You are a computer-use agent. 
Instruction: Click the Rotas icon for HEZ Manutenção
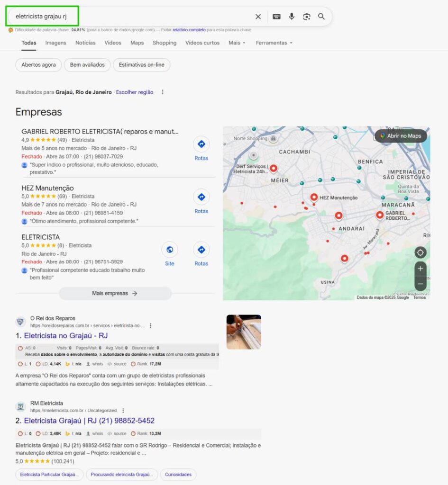coord(201,197)
